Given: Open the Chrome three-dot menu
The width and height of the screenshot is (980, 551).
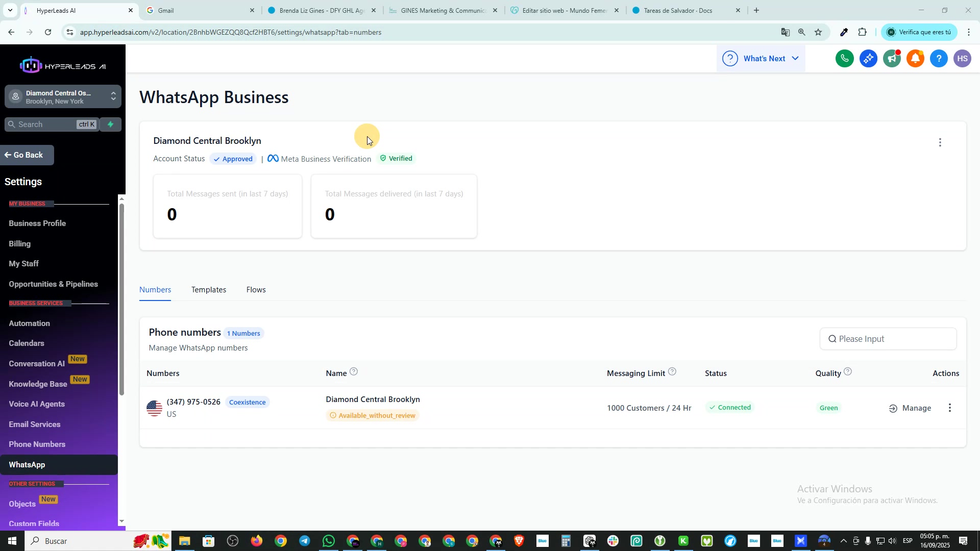Looking at the screenshot, I should coord(969,32).
